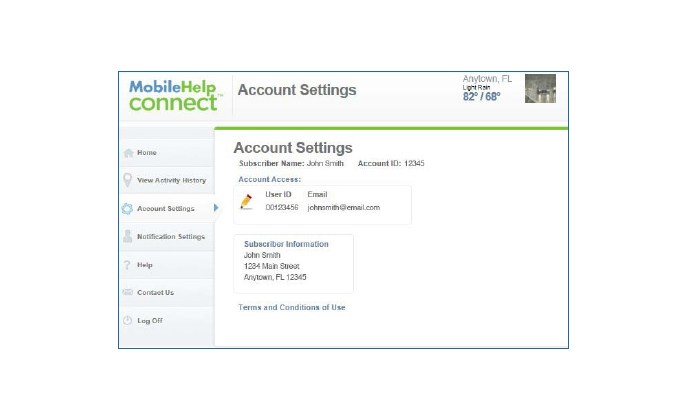Open the Home menu item
The width and height of the screenshot is (690, 411).
[167, 153]
